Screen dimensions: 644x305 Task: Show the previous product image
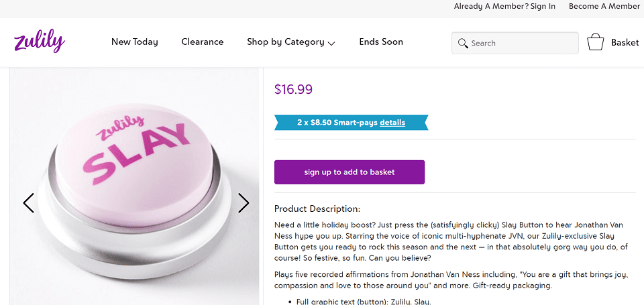click(28, 202)
